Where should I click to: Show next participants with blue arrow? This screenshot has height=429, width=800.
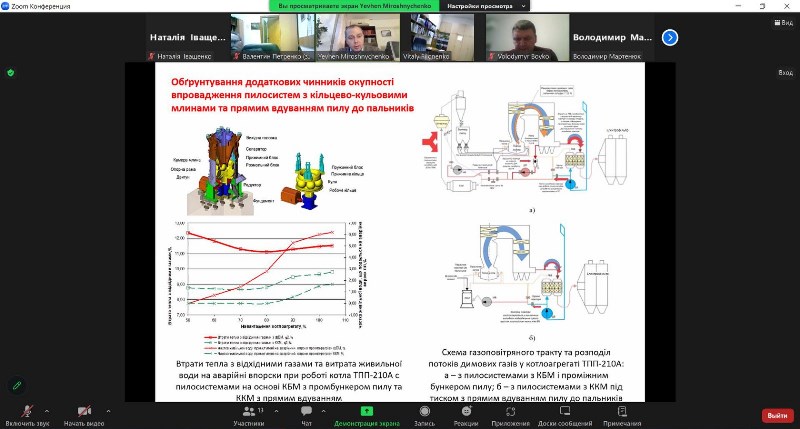[670, 38]
